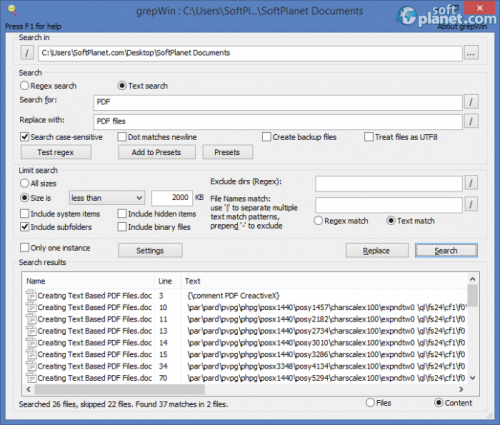
Task: Click results horizontal scrollbar right arrow
Action: tap(461, 389)
